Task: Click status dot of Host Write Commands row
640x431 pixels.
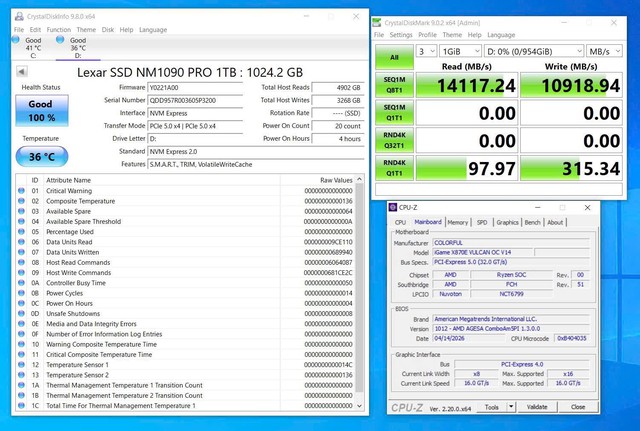Action: [x=21, y=272]
